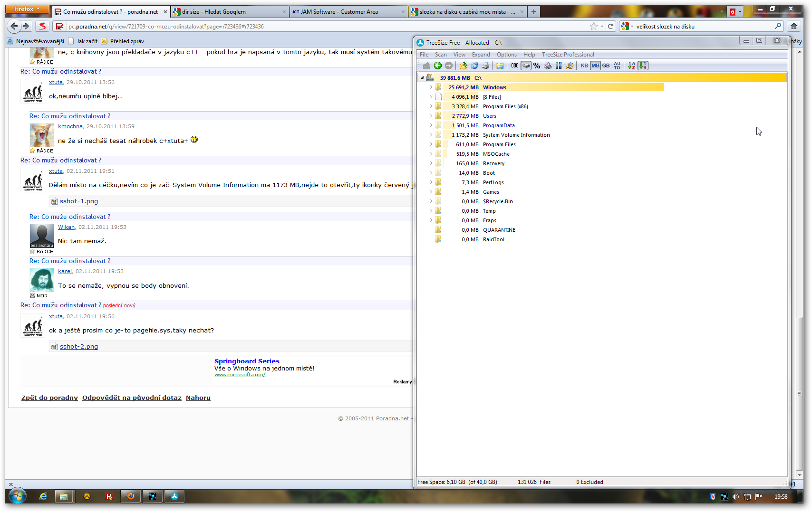
Task: Toggle automatic units (AUTO) button
Action: click(617, 66)
